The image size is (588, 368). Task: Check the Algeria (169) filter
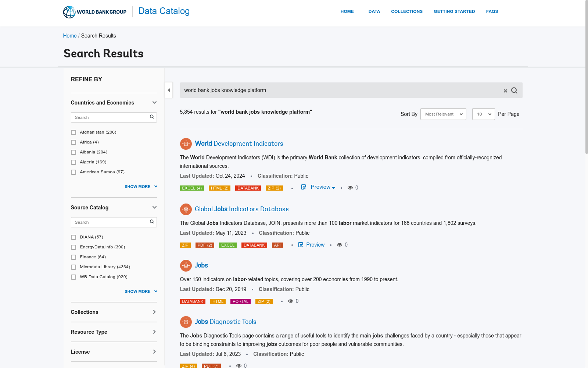pyautogui.click(x=73, y=162)
